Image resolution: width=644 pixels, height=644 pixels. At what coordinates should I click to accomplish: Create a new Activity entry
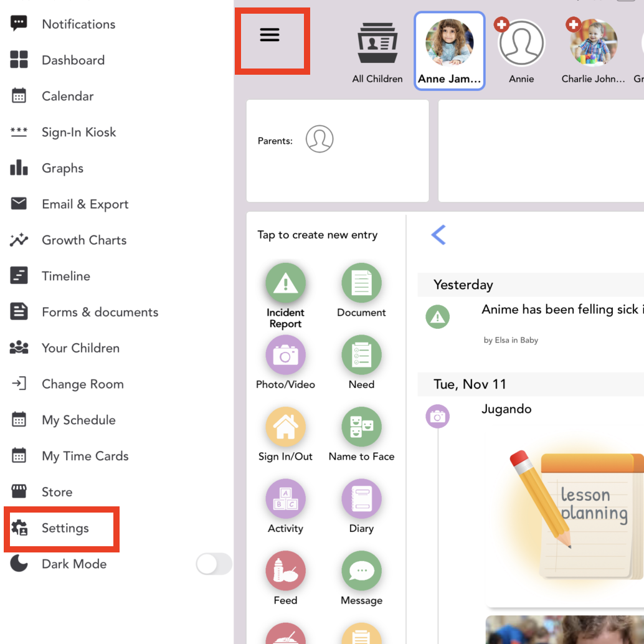[285, 506]
